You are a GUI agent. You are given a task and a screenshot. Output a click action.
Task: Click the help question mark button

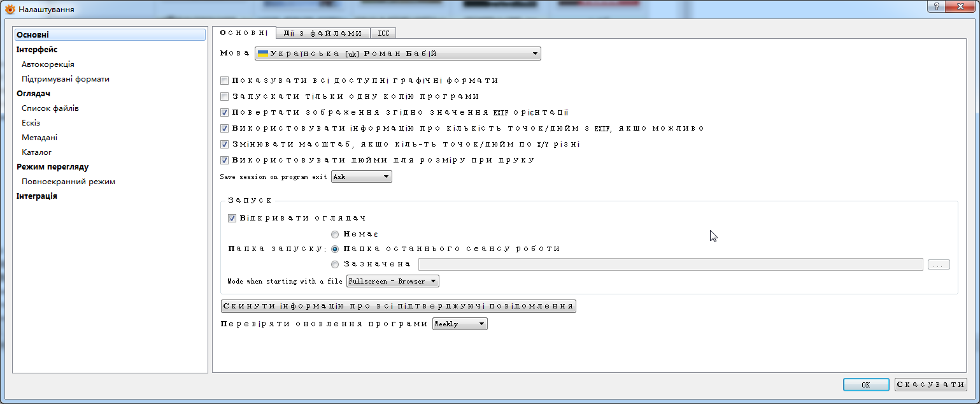point(937,6)
